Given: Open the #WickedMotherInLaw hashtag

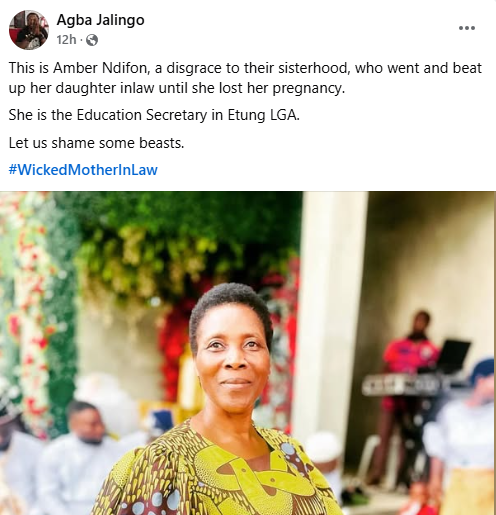Looking at the screenshot, I should [83, 170].
